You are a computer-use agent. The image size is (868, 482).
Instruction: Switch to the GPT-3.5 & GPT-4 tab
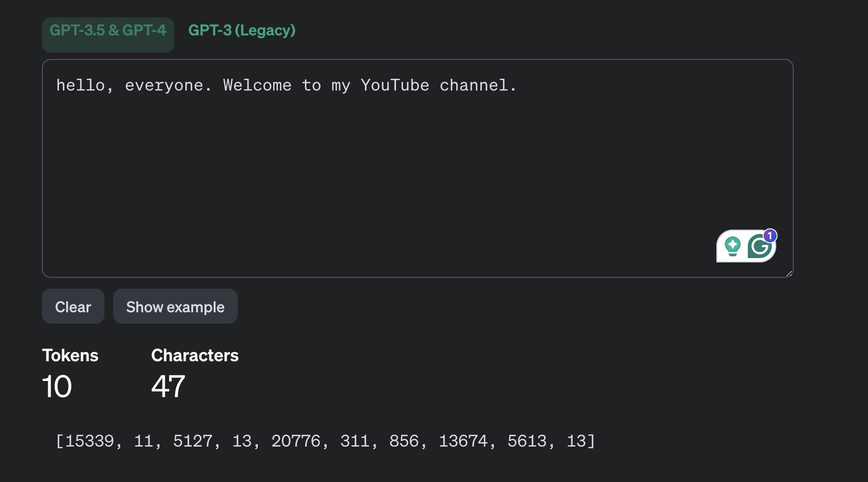[108, 31]
